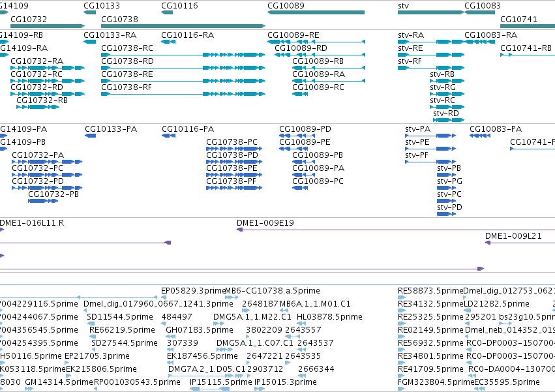The height and width of the screenshot is (392, 555).
Task: Select EST SD11544.5prime
Action: coord(91,324)
